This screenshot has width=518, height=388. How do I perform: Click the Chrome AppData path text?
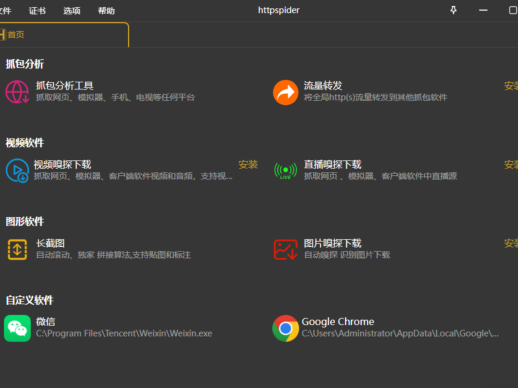coord(400,333)
